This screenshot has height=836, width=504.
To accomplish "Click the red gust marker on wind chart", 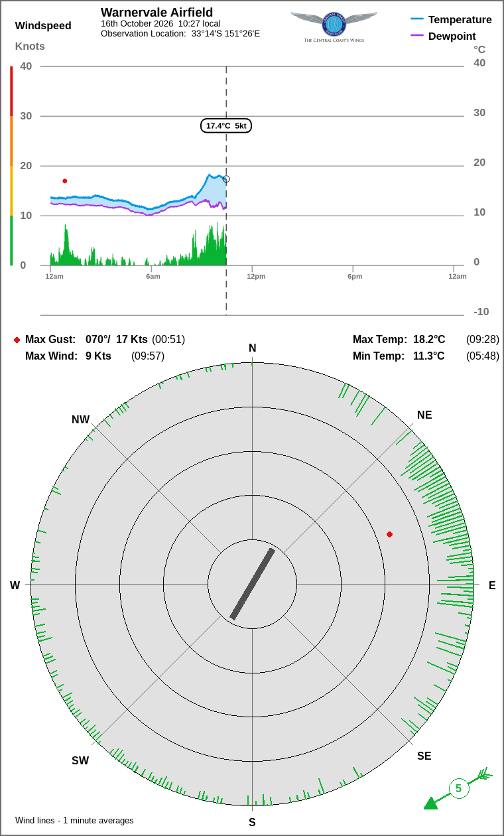I will 64,180.
